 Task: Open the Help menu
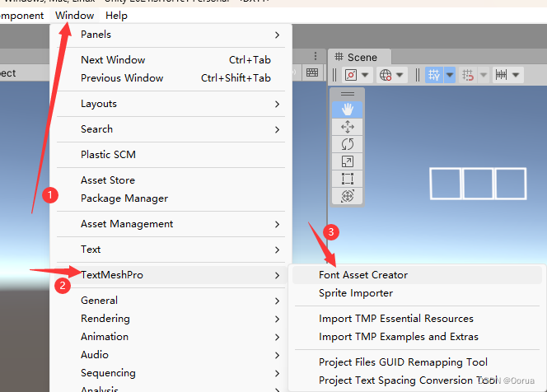116,16
